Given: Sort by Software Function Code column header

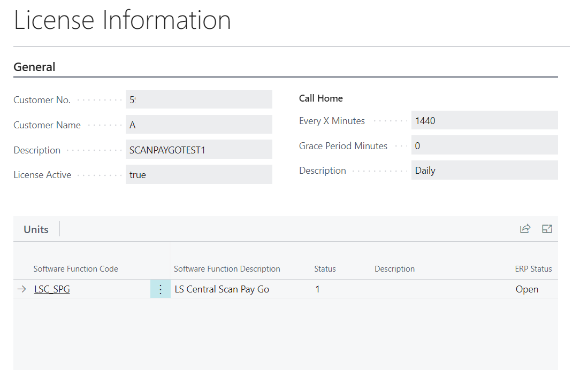Looking at the screenshot, I should pos(75,269).
